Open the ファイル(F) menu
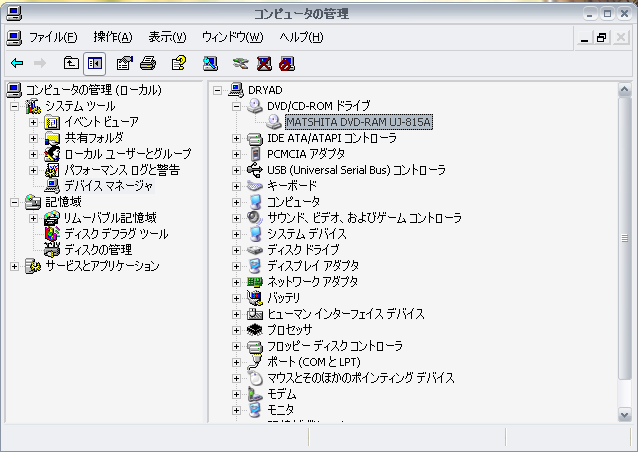The width and height of the screenshot is (638, 452). pyautogui.click(x=52, y=37)
